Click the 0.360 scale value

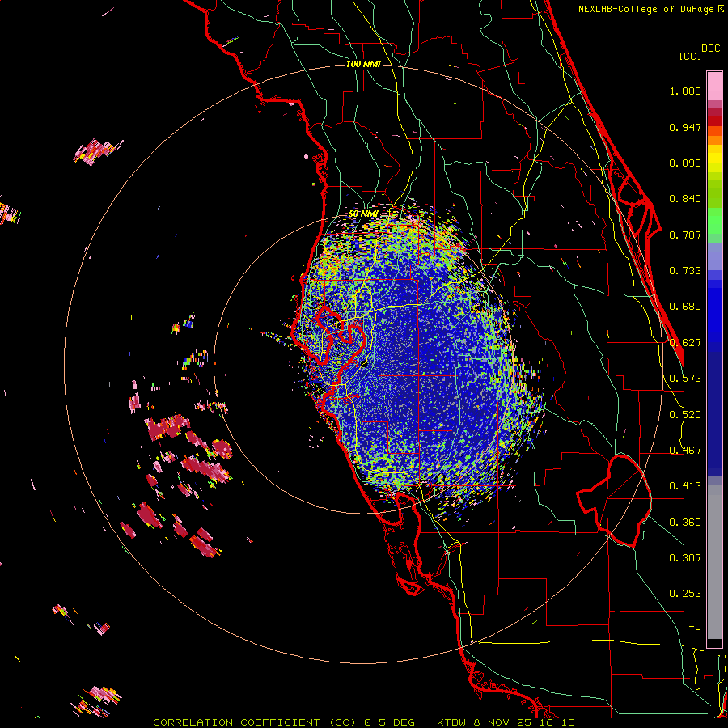(685, 523)
